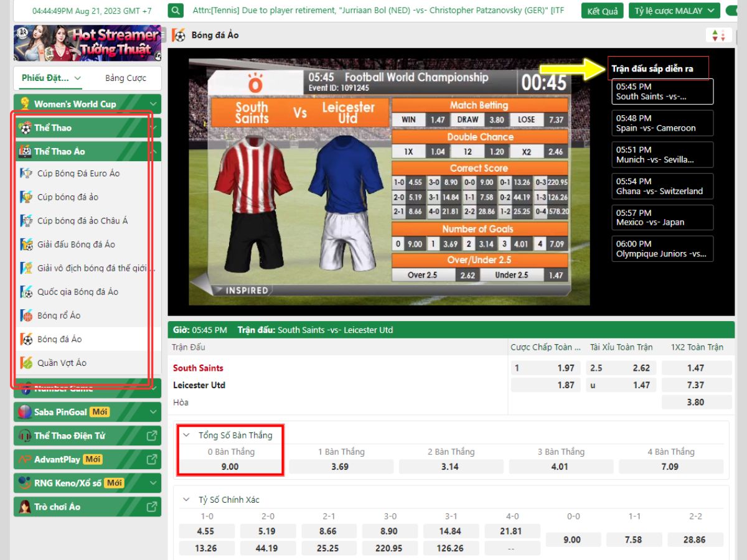
Task: Expand the Women's World Cup section
Action: click(153, 104)
